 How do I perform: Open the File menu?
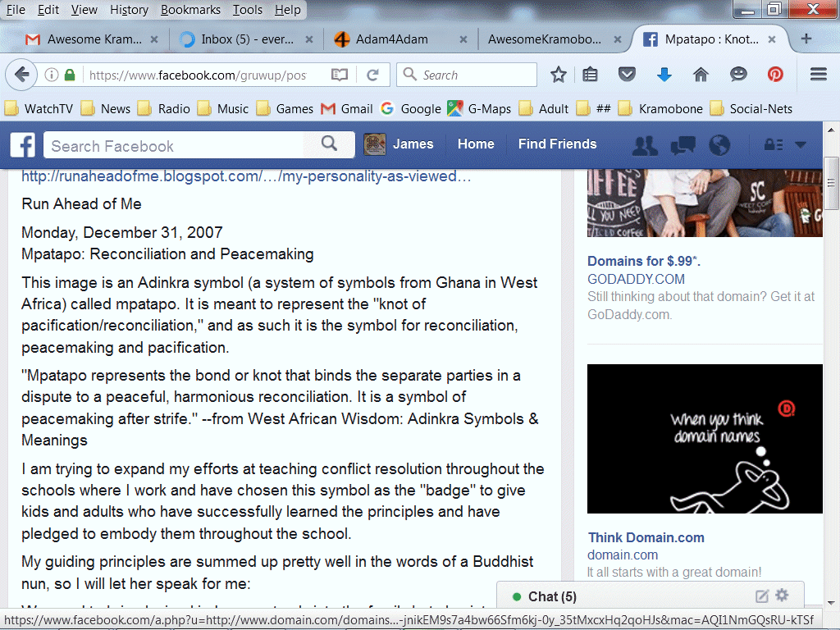pos(16,10)
